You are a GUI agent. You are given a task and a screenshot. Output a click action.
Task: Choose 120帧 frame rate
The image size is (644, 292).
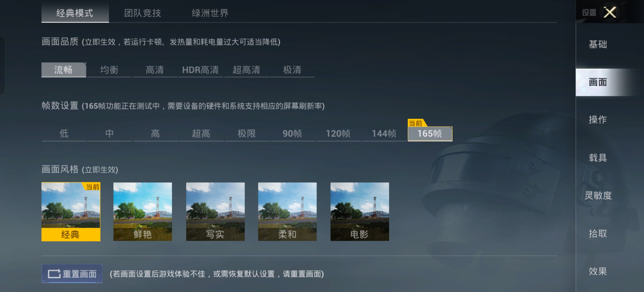point(338,134)
